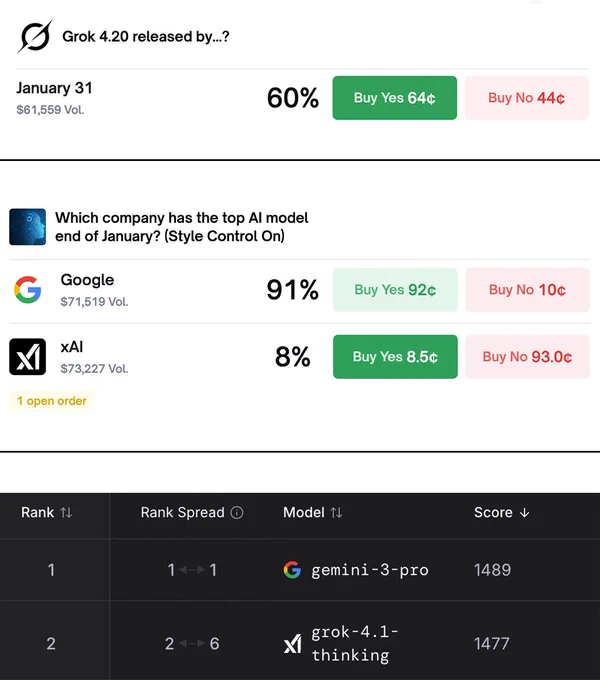The image size is (600, 680).
Task: Buy No 44¢ for January 31
Action: point(527,98)
